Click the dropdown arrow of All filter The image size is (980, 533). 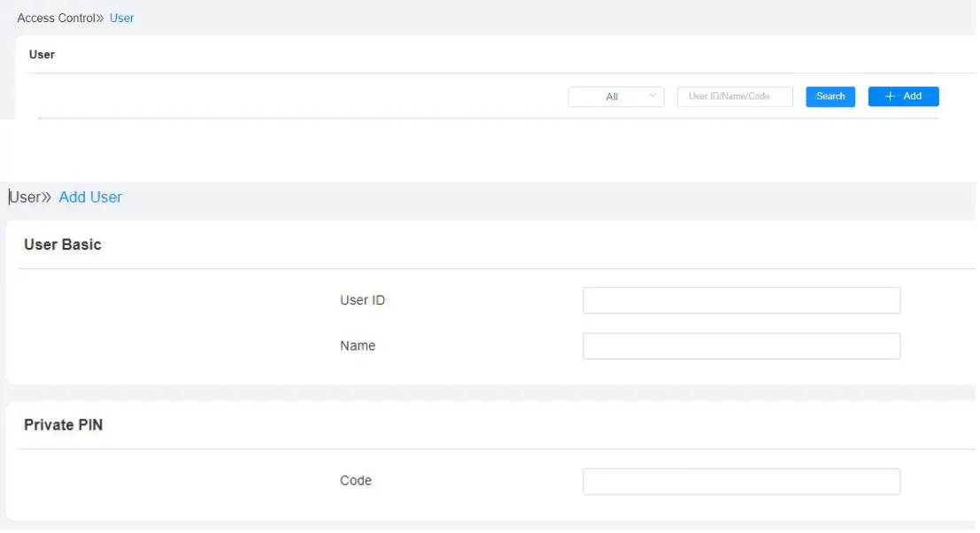coord(652,97)
